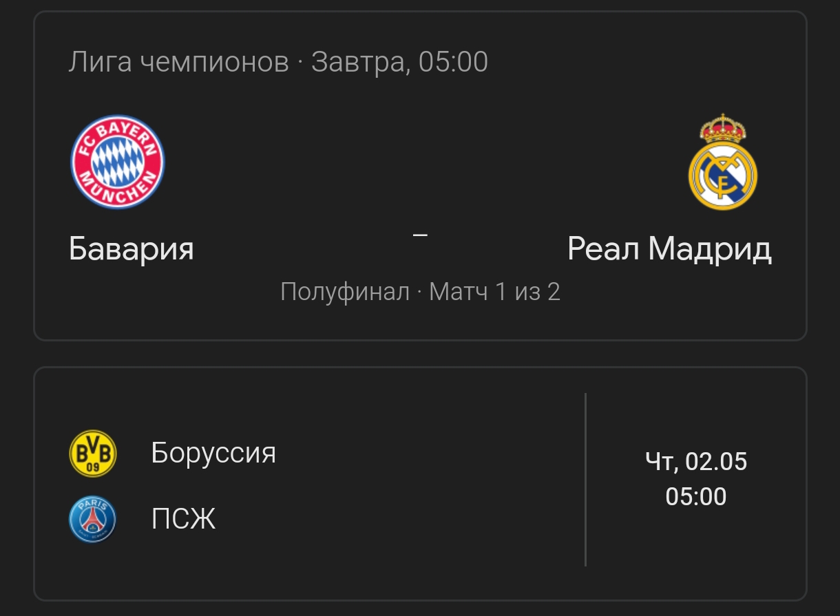Click the Paris Saint-Germain logo
Screen dimensions: 840x616
click(x=93, y=519)
